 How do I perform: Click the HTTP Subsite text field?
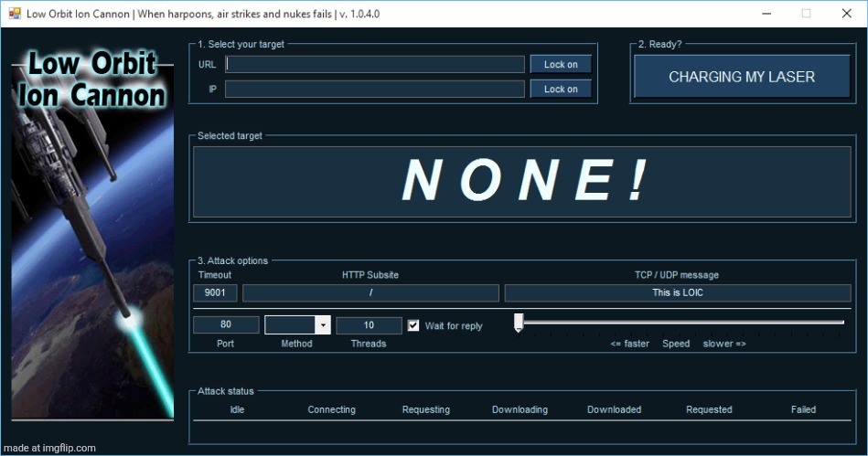click(370, 292)
